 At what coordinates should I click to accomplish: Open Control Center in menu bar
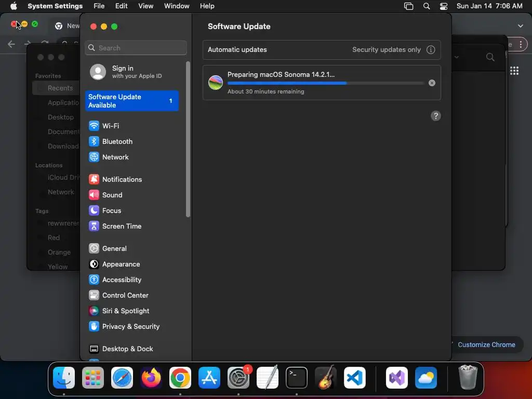pyautogui.click(x=444, y=6)
